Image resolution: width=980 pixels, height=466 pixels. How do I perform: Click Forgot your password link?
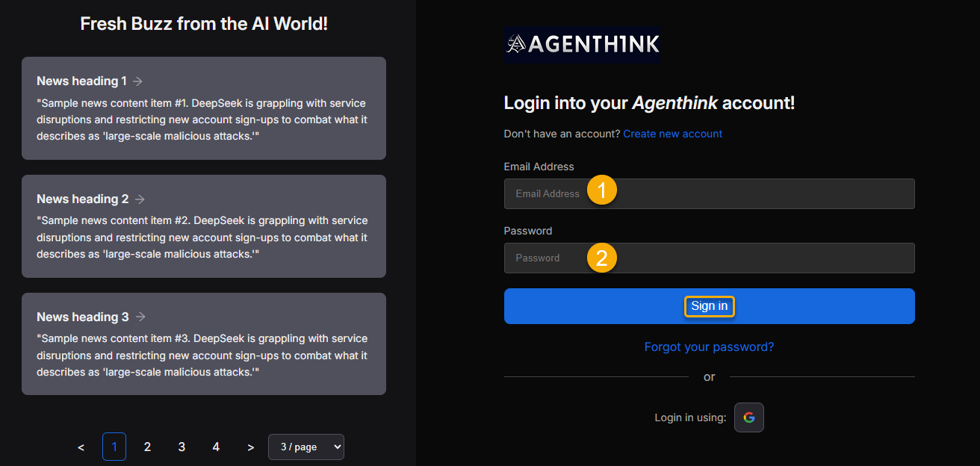[709, 347]
